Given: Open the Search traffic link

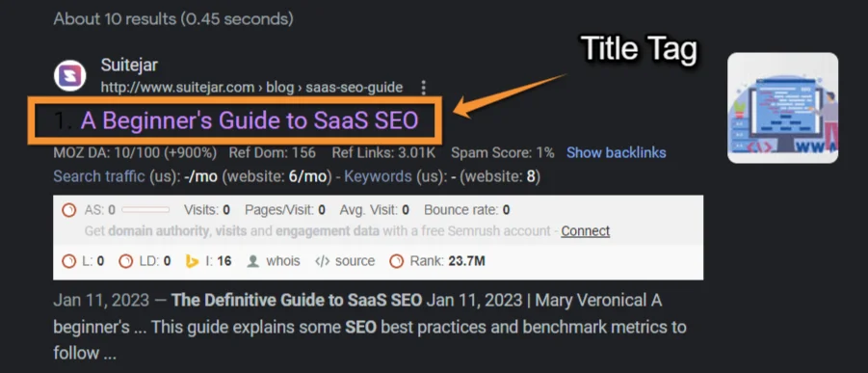Looking at the screenshot, I should click(x=99, y=176).
